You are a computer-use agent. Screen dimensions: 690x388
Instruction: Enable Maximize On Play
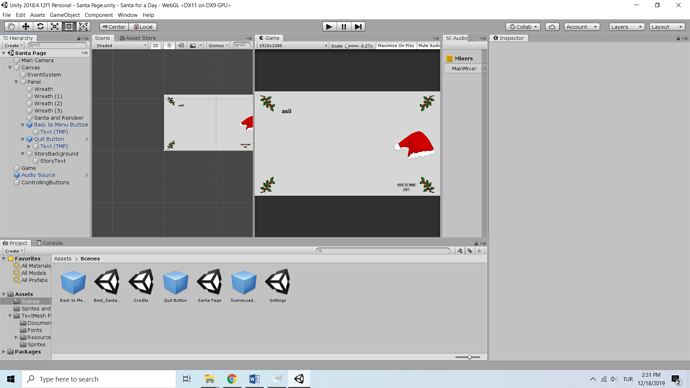[x=396, y=45]
